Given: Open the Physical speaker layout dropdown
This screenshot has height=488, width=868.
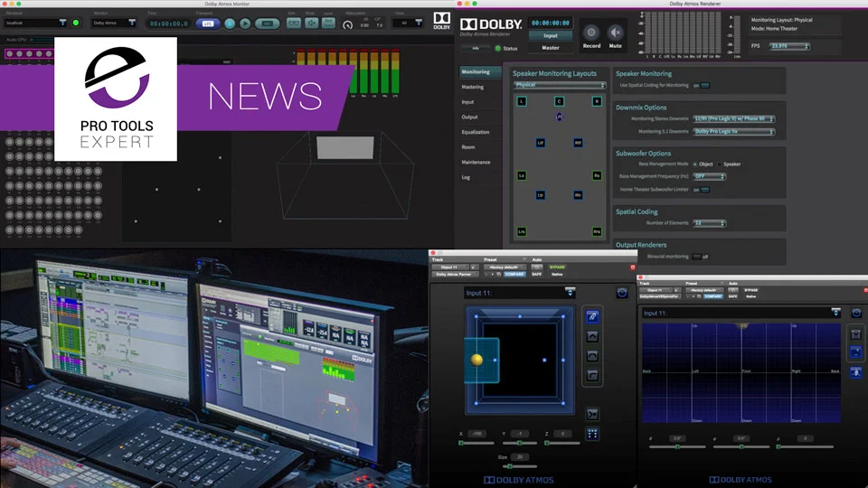Looking at the screenshot, I should (559, 85).
